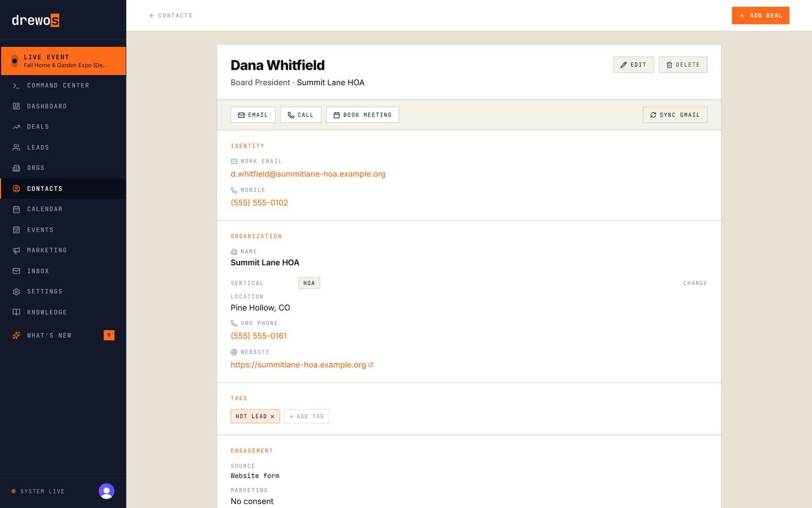The height and width of the screenshot is (508, 812).
Task: Remove the Hot Lead tag
Action: pos(273,417)
